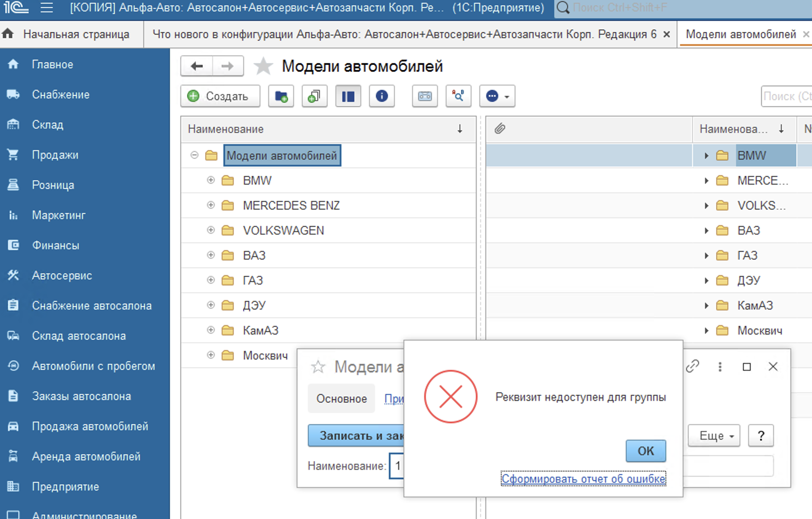This screenshot has height=519, width=812.
Task: Open Продажа автомобилей section
Action: click(x=90, y=426)
